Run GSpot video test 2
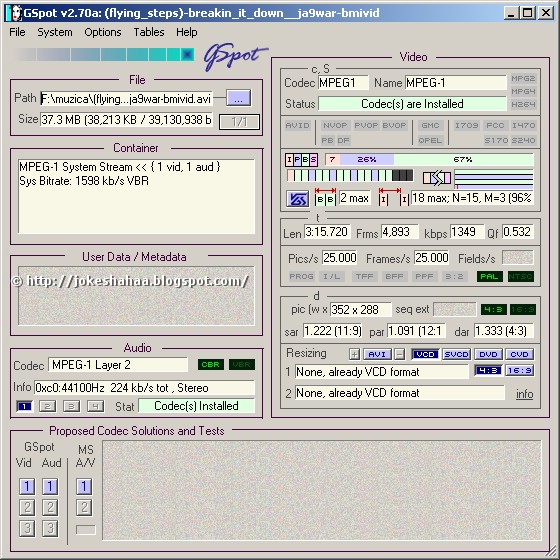 (x=27, y=508)
